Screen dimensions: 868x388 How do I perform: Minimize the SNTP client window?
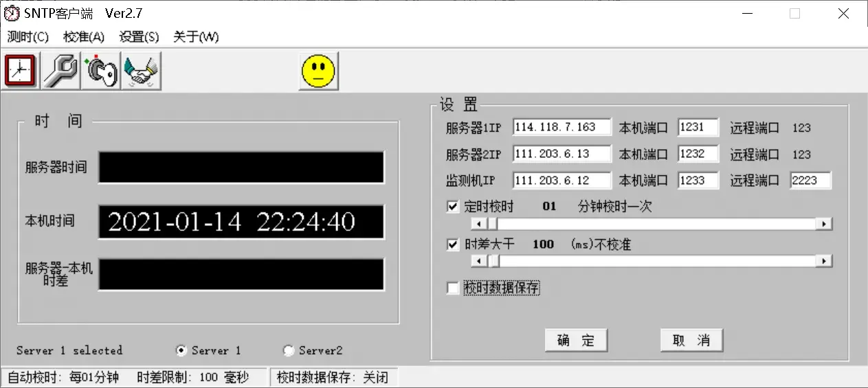pos(746,13)
